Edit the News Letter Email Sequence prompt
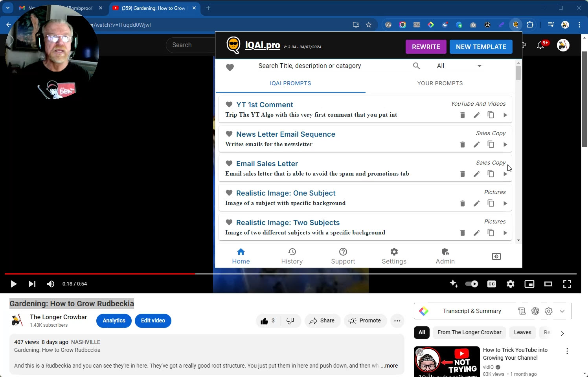Viewport: 588px width, 377px height. pyautogui.click(x=477, y=145)
